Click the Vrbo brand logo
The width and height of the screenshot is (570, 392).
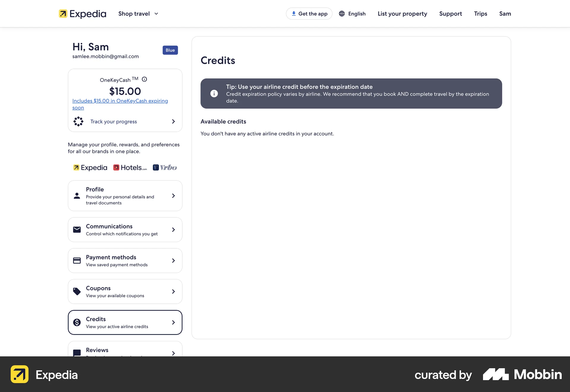click(x=164, y=167)
